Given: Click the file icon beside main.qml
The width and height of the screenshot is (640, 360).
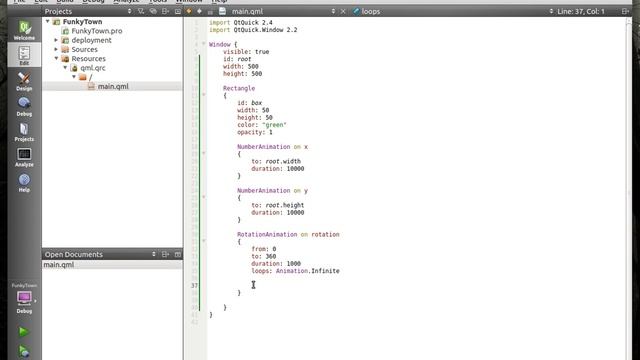Looking at the screenshot, I should (222, 11).
